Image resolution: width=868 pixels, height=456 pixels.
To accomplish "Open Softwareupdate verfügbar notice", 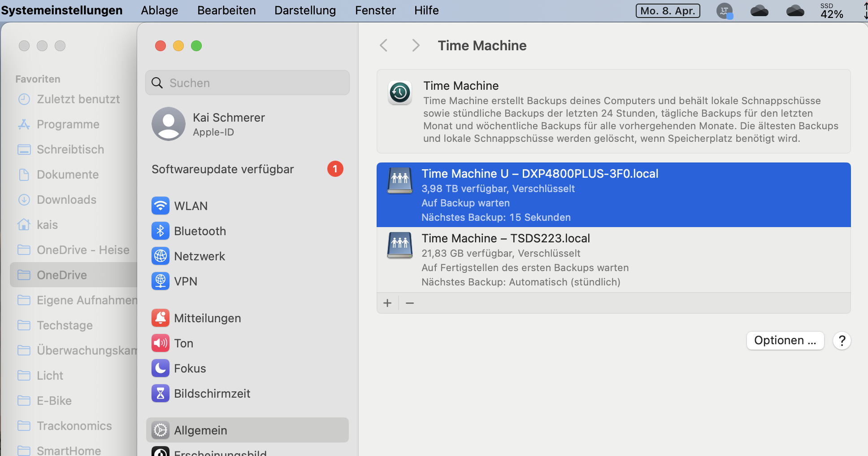I will (247, 169).
